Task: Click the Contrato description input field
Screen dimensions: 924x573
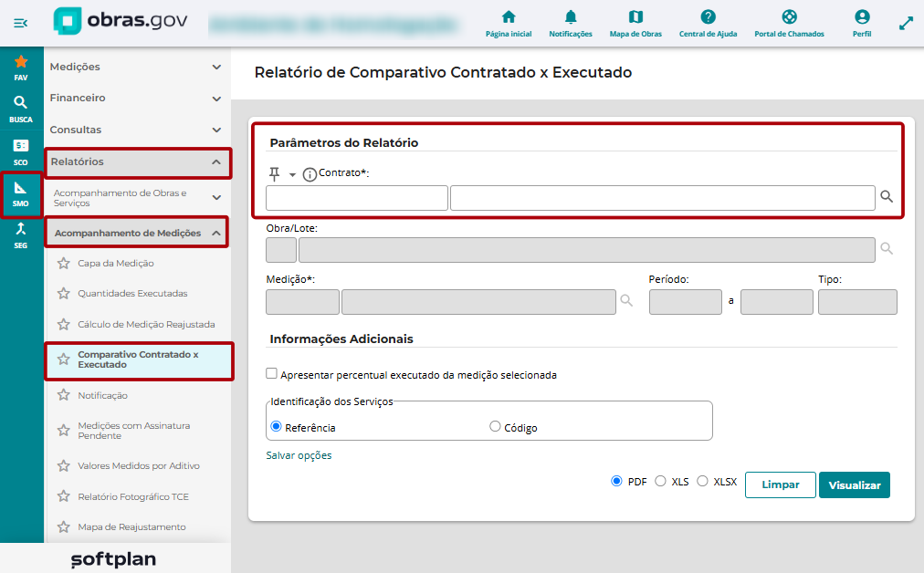Action: click(x=662, y=198)
